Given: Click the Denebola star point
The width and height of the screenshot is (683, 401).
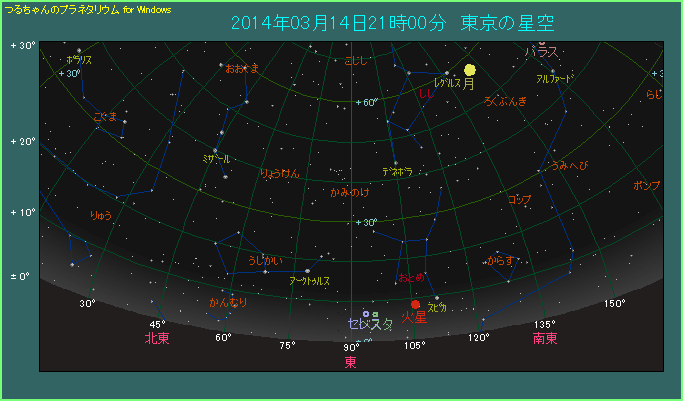Looking at the screenshot, I should coord(396,163).
